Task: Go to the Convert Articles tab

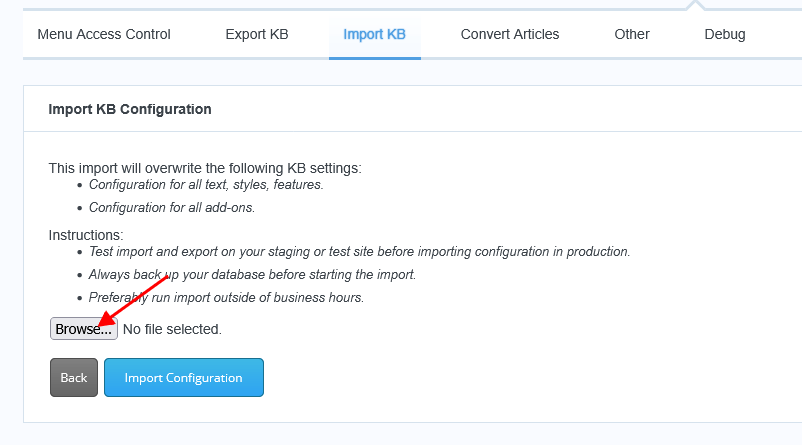Action: (510, 34)
